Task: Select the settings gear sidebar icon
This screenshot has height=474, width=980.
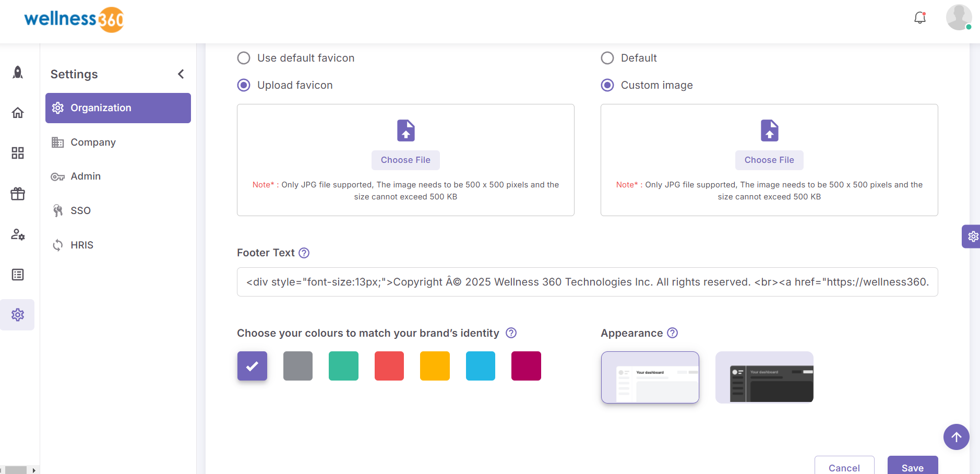Action: click(x=18, y=315)
